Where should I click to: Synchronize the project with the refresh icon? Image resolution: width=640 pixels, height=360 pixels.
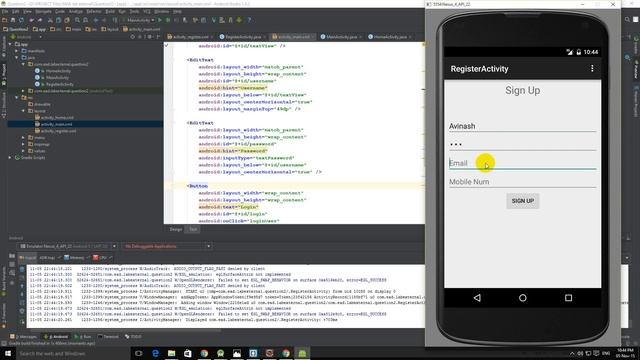(x=21, y=20)
